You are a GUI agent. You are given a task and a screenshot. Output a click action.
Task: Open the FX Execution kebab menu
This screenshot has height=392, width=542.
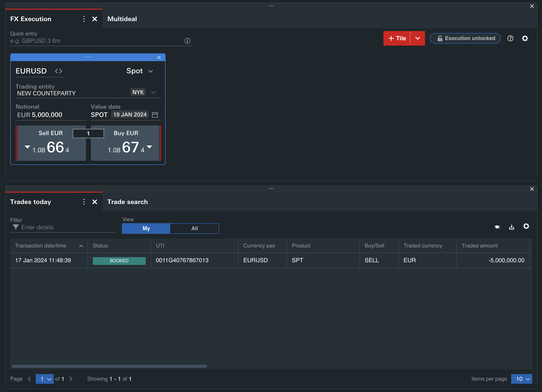84,19
